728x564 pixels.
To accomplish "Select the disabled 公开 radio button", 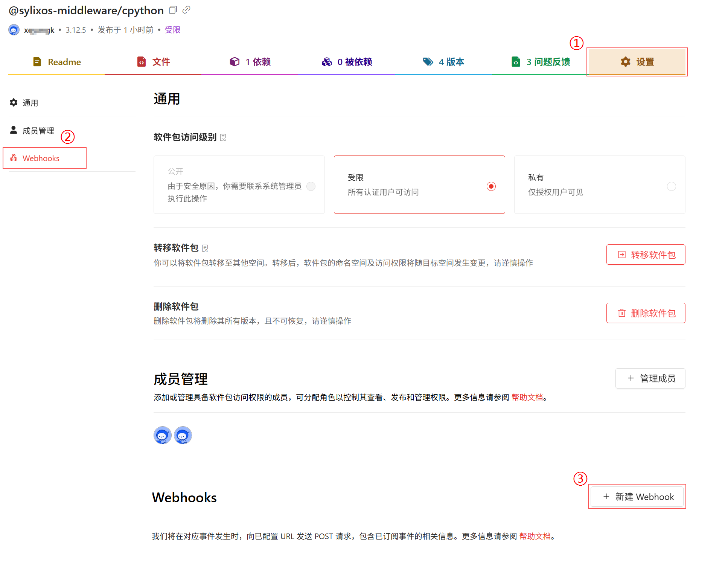I will coord(311,186).
